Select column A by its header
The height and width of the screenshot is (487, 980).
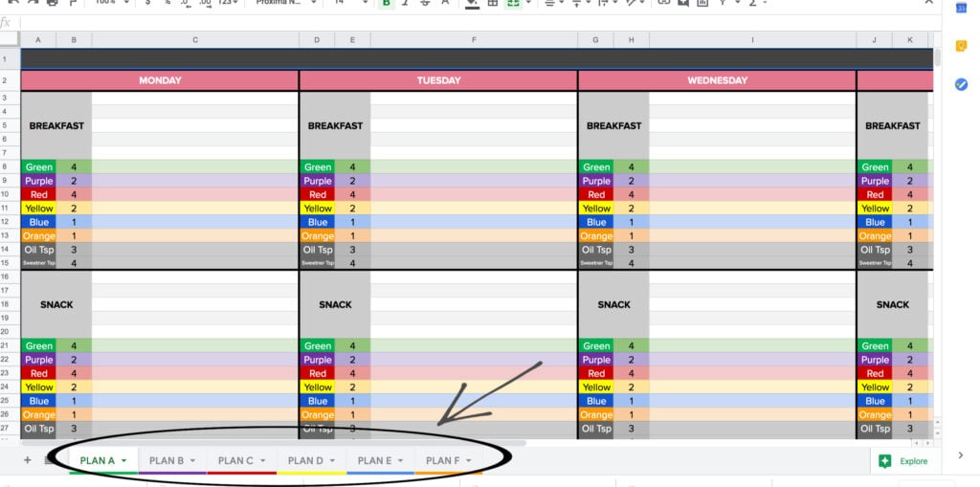[38, 40]
